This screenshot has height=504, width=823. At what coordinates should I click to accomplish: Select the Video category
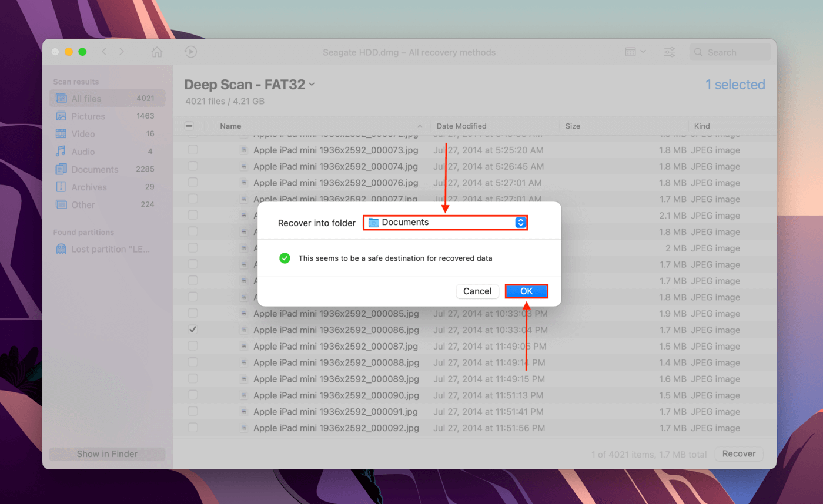point(107,134)
